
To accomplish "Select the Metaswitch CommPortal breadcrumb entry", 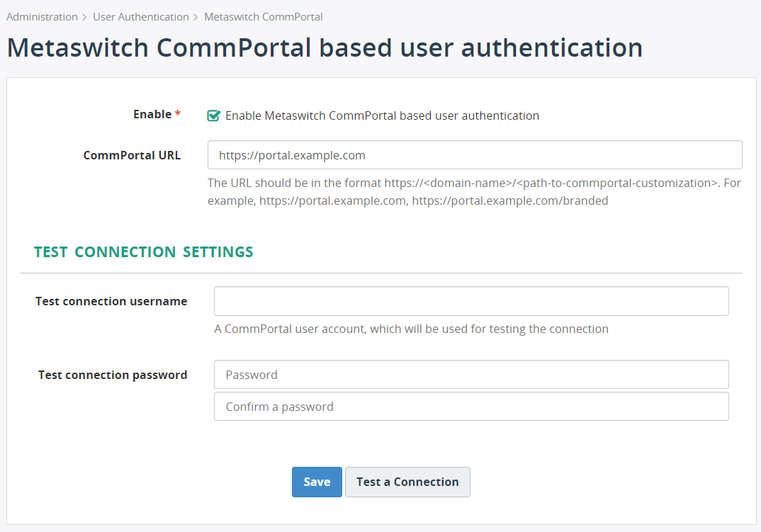I will 263,16.
